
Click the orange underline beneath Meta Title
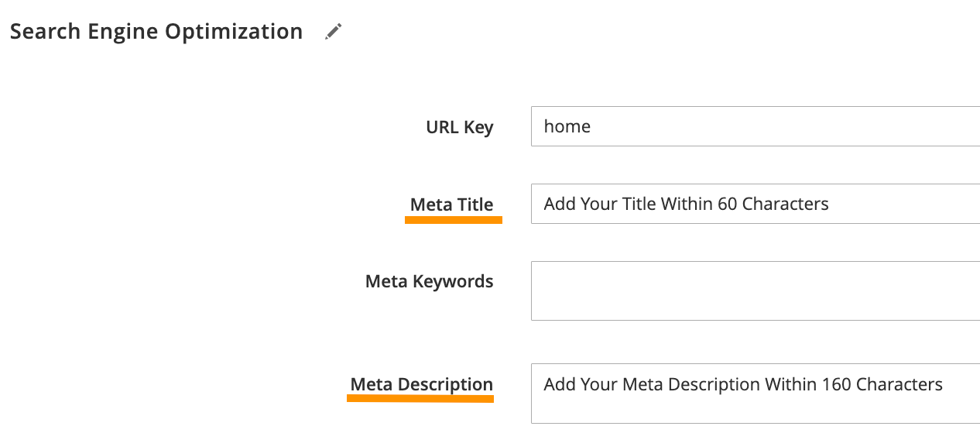click(x=454, y=220)
